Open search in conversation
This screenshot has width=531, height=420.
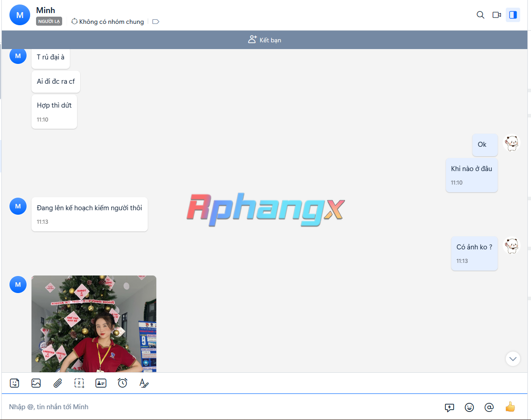480,15
